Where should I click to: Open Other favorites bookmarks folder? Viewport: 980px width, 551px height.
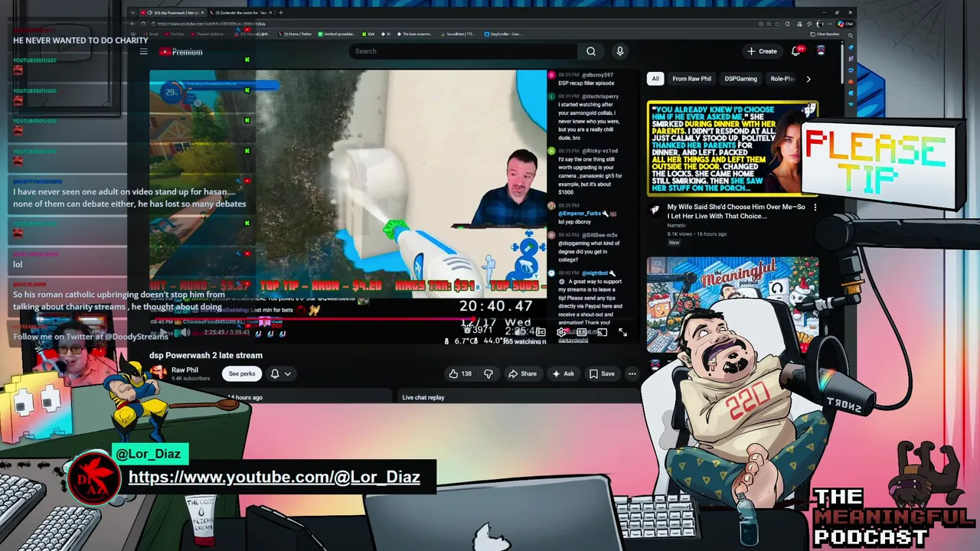click(825, 34)
